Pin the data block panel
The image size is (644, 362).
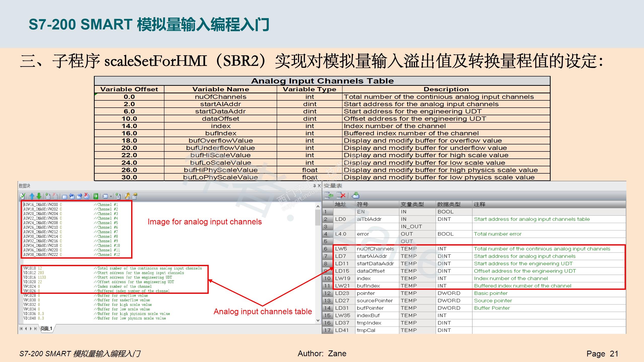tap(314, 186)
